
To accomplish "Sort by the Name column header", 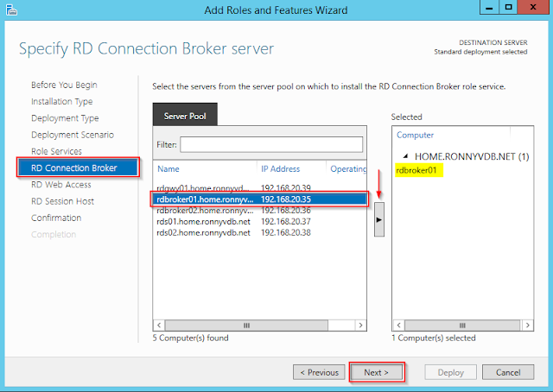I will click(204, 168).
